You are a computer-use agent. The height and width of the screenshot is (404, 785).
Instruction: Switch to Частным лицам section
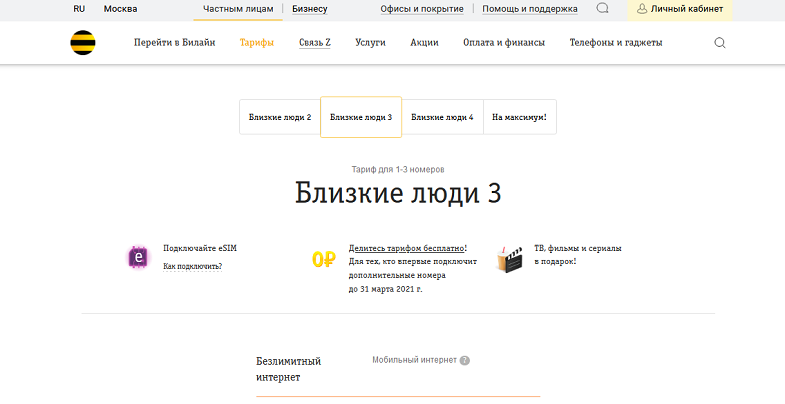point(238,9)
